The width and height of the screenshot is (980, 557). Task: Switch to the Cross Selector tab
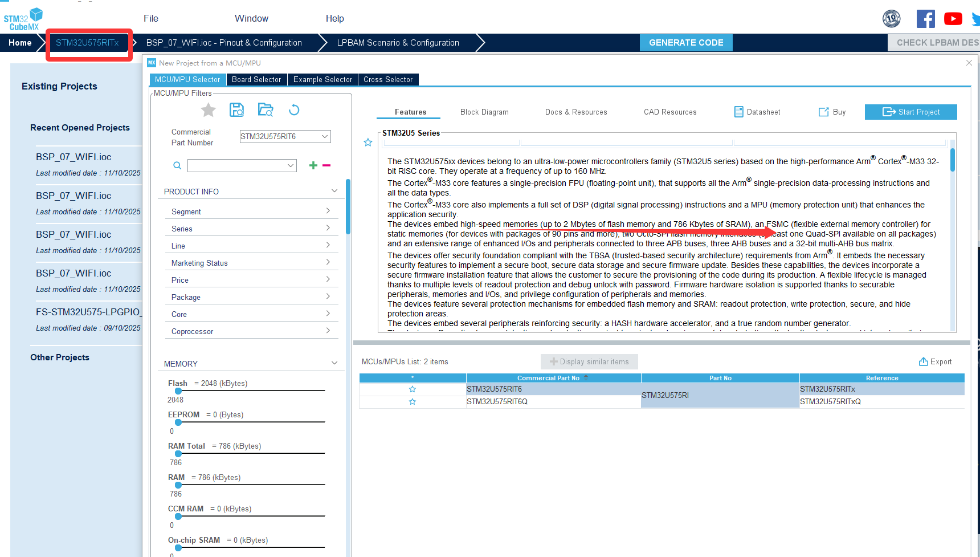(388, 80)
